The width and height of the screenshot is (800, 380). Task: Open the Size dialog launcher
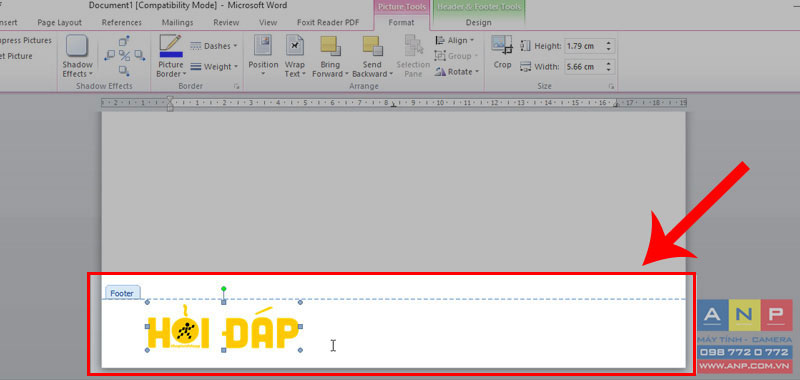point(611,87)
